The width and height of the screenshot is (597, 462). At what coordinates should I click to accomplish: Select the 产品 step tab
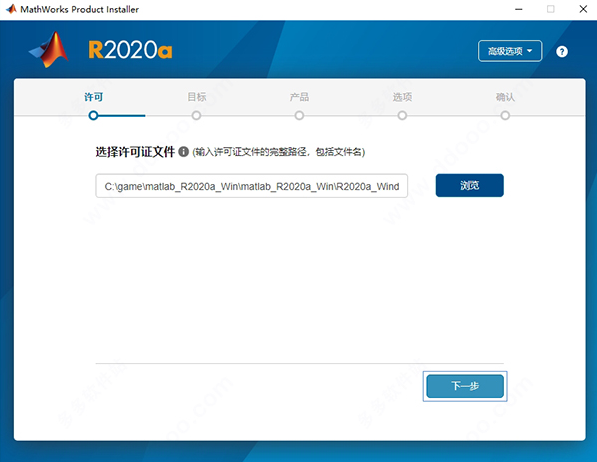click(x=299, y=97)
